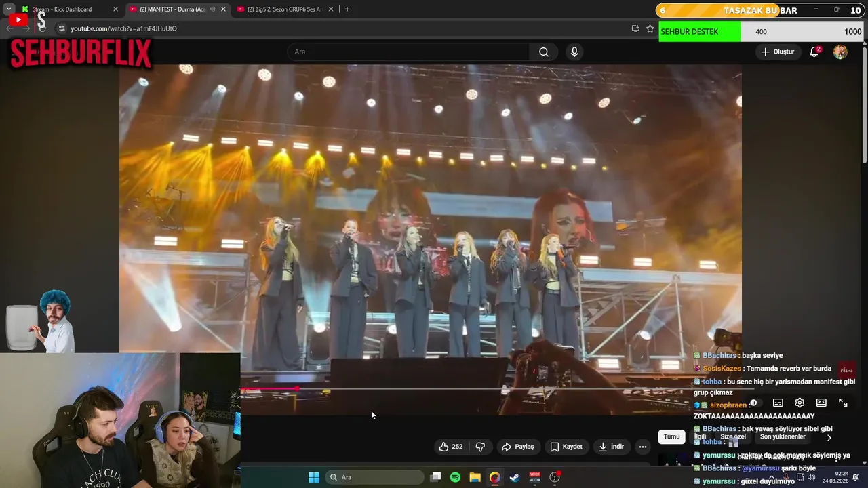
Task: Focus the YouTube Ara search field
Action: click(408, 52)
